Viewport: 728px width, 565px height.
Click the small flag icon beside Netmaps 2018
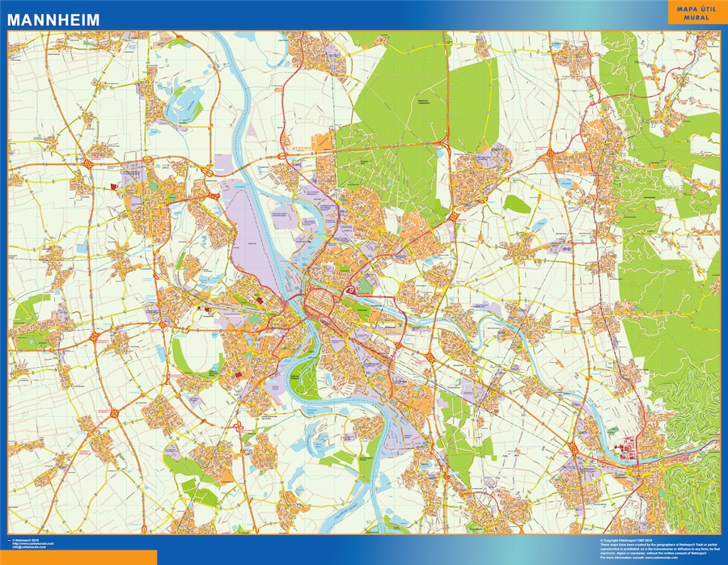coord(9,539)
